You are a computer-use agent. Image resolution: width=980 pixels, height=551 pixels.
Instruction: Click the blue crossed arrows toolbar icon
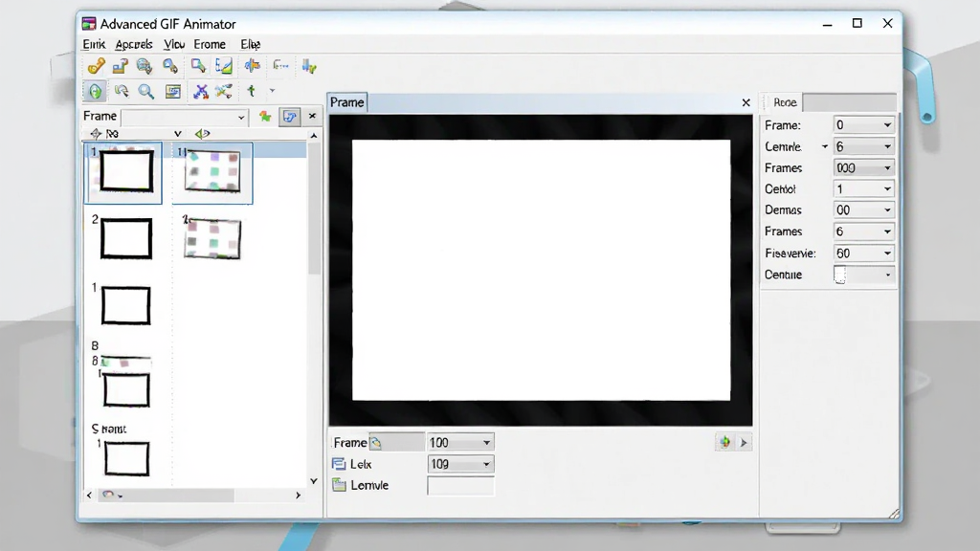[x=201, y=92]
